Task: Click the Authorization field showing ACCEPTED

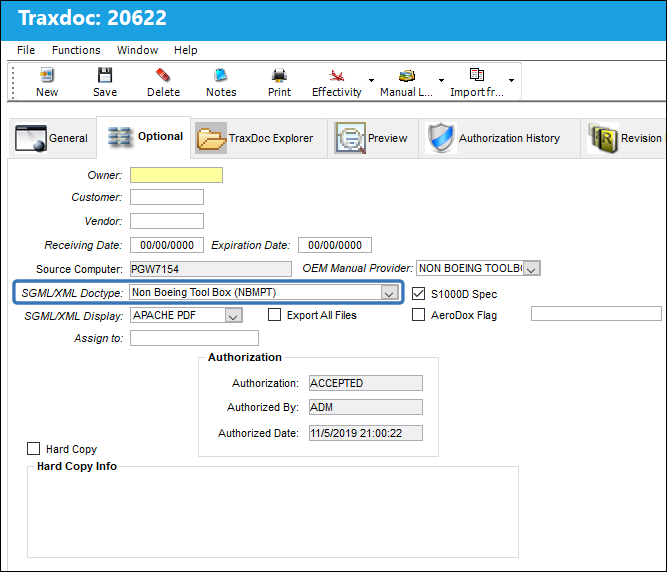Action: tap(366, 383)
